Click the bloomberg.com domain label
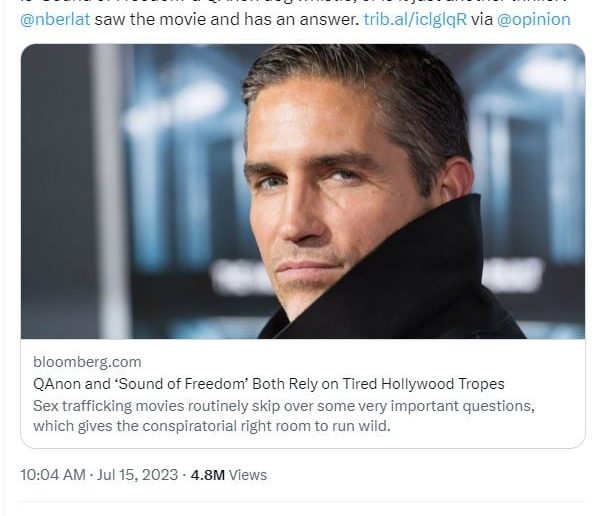Viewport: 602px width, 516px height. pyautogui.click(x=87, y=362)
